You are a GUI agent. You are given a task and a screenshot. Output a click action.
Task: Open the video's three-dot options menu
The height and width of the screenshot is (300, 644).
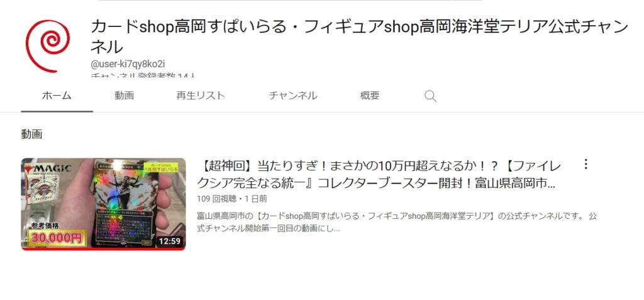click(586, 164)
